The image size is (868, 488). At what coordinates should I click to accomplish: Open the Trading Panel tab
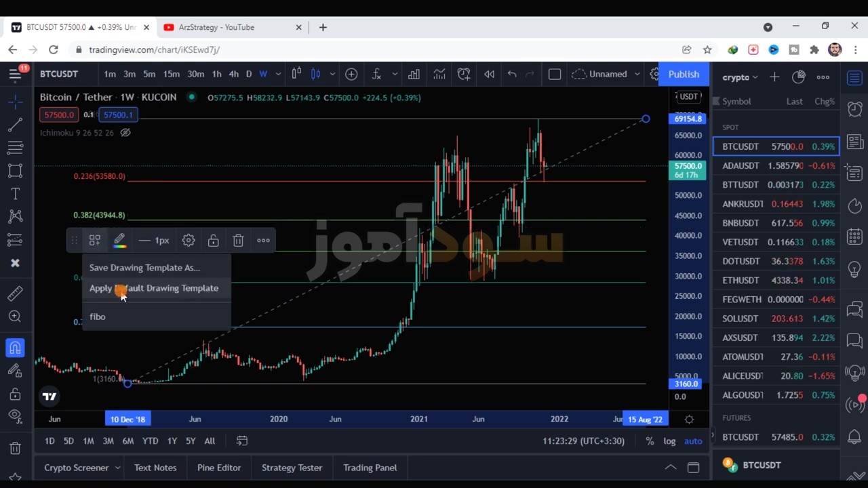click(370, 468)
